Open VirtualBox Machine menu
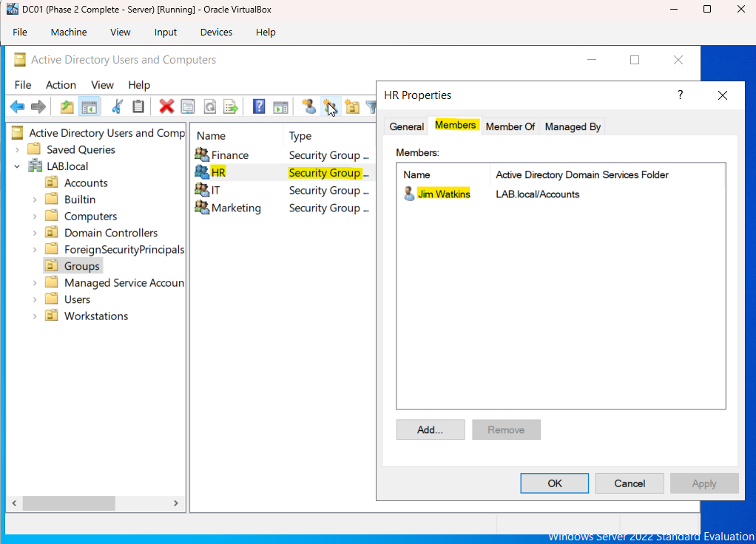 click(69, 32)
